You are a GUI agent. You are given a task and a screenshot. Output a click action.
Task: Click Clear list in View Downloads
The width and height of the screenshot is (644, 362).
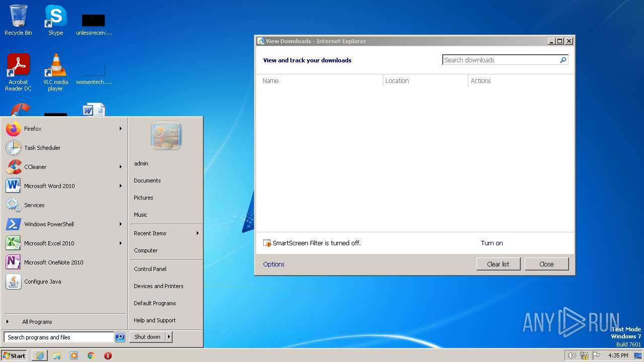pos(498,264)
